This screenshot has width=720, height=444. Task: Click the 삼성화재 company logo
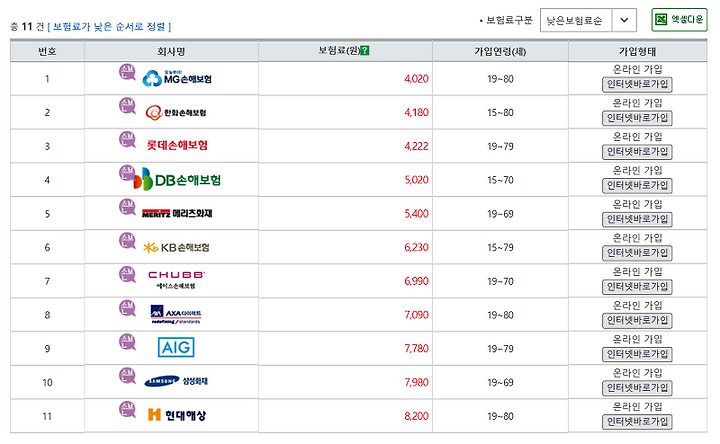[176, 381]
